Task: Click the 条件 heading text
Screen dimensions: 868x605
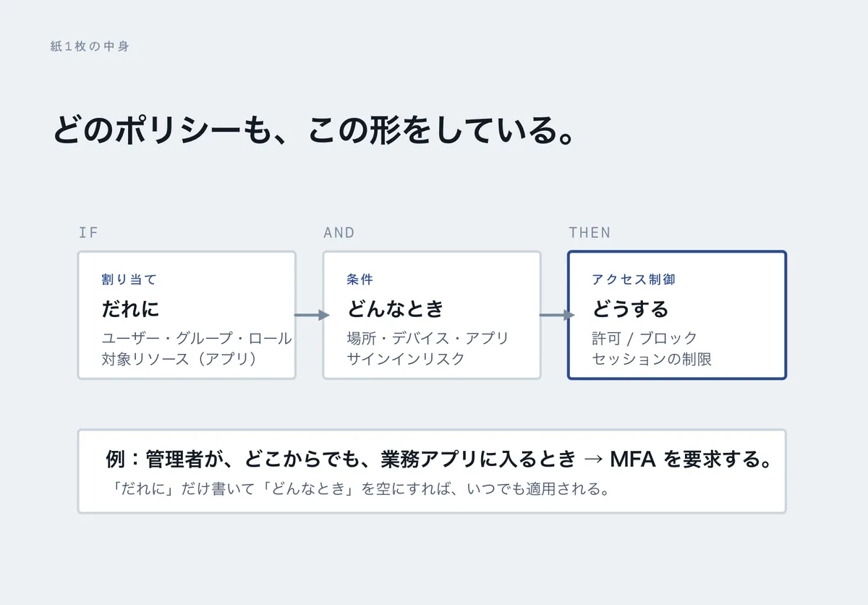Action: click(x=360, y=279)
